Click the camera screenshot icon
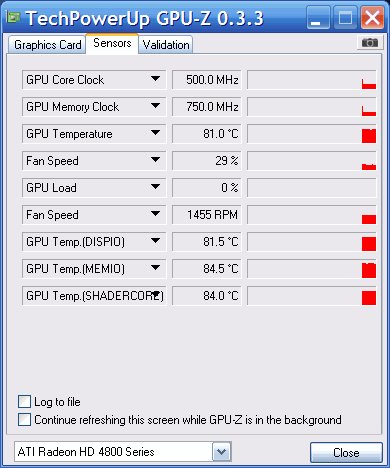Viewport: 390px width, 468px height. [370, 43]
